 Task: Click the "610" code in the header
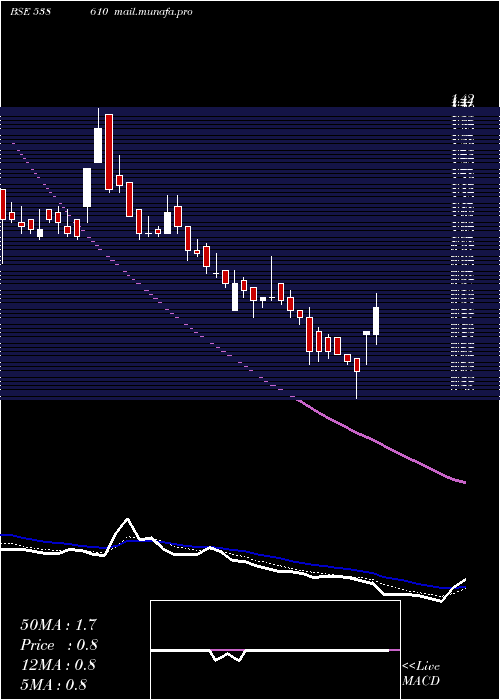[x=99, y=12]
